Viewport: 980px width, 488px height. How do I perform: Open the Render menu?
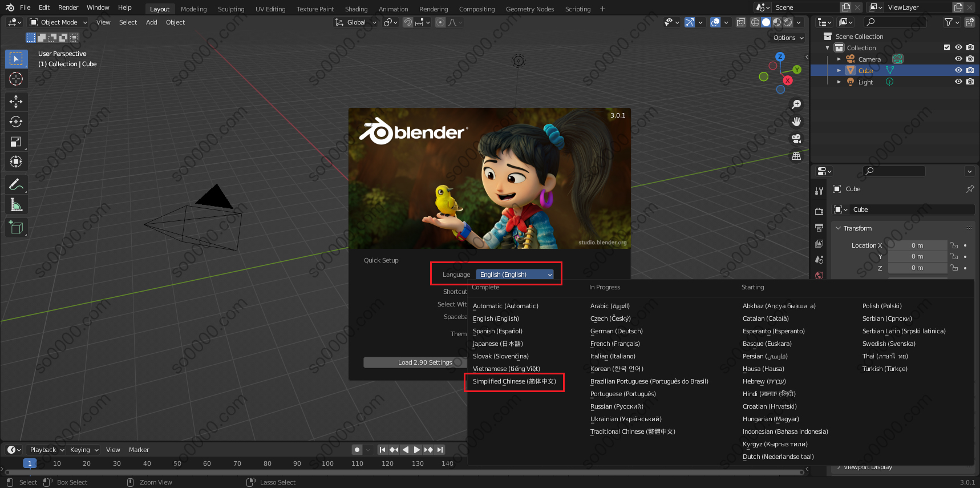pyautogui.click(x=68, y=7)
